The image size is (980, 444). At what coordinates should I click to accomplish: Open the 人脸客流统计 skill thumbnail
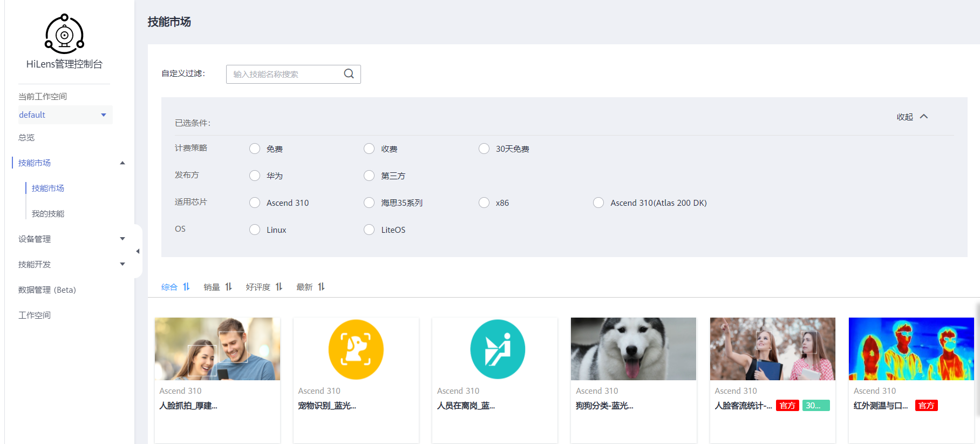pos(773,349)
